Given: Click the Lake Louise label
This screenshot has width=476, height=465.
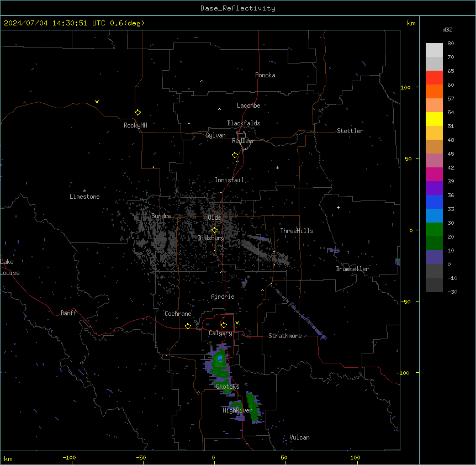Looking at the screenshot, I should (x=9, y=267).
